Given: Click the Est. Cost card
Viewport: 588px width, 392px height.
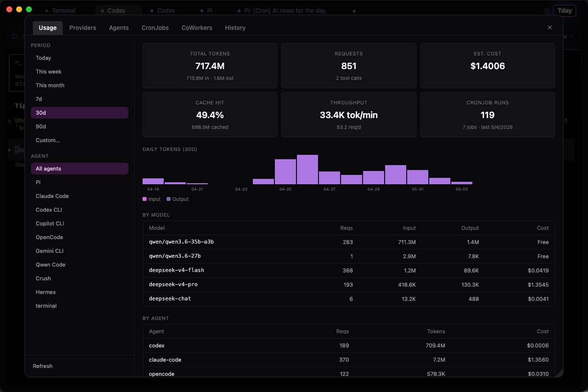Looking at the screenshot, I should [x=488, y=66].
